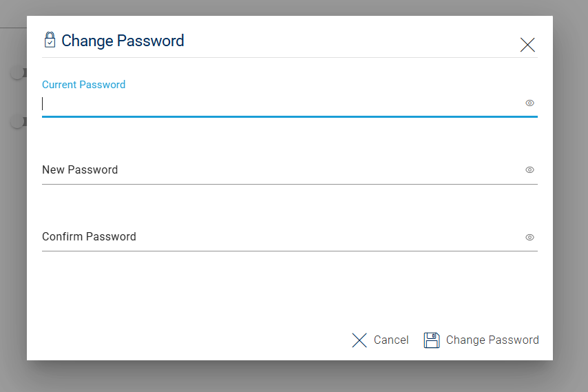Click the "Change Password" dialog heading text
The height and width of the screenshot is (392, 588).
pyautogui.click(x=123, y=41)
